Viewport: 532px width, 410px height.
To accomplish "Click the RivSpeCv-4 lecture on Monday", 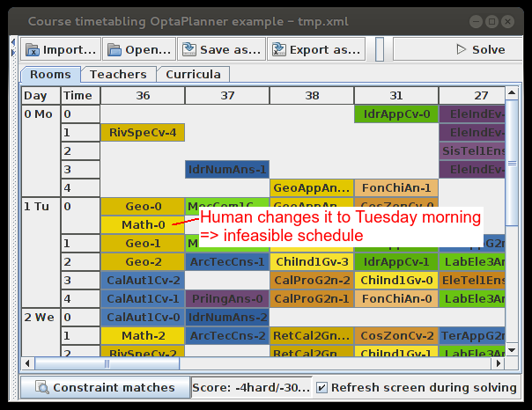I will click(143, 133).
